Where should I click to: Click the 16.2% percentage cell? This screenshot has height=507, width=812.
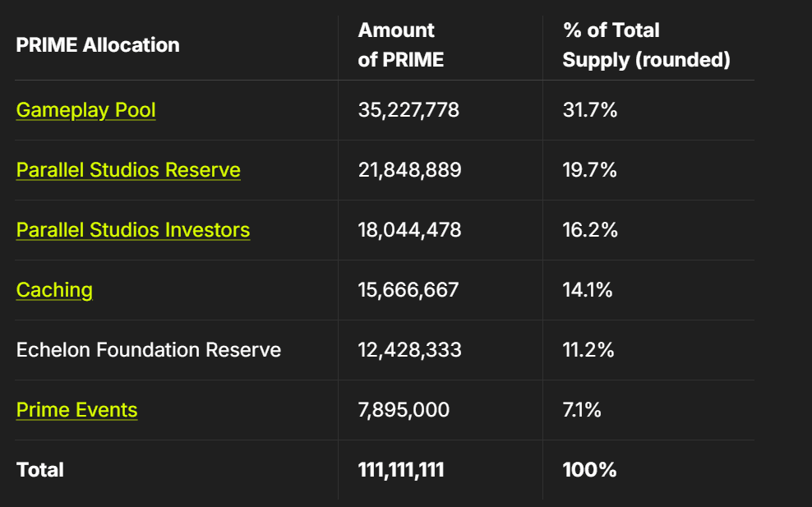tap(590, 230)
